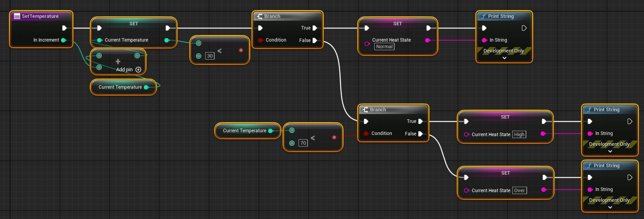Click False exec pin of second Branch

(x=421, y=134)
